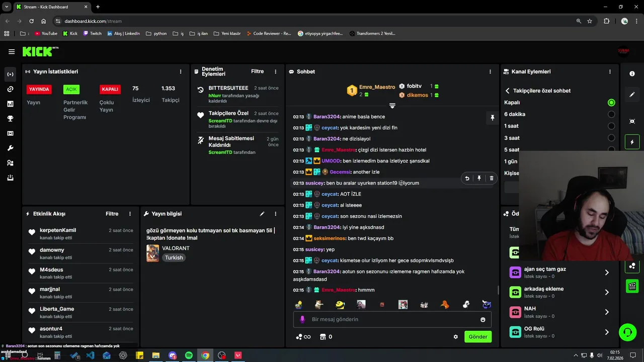This screenshot has height=362, width=644.
Task: Select the 3 saat radio option
Action: pyautogui.click(x=611, y=138)
